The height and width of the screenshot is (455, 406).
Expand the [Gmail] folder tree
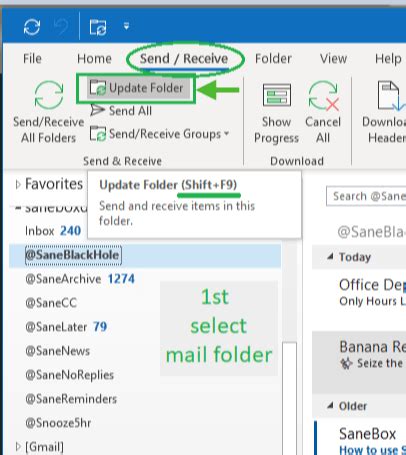pos(18,446)
